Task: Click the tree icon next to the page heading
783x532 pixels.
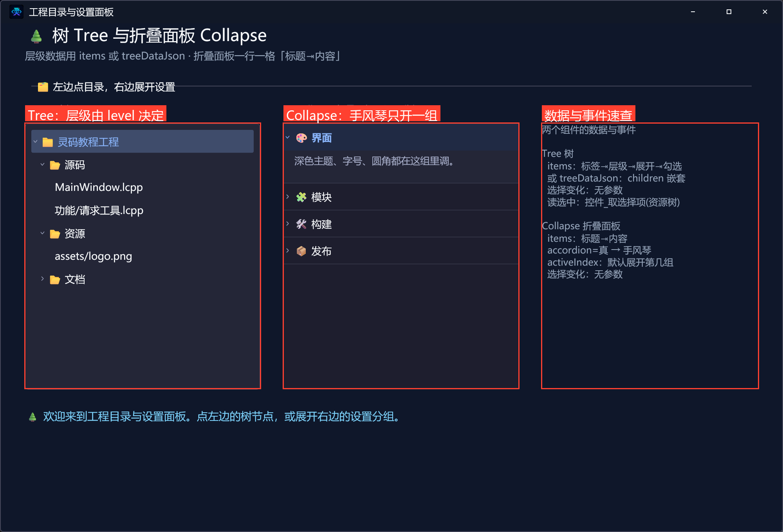Action: (x=36, y=36)
